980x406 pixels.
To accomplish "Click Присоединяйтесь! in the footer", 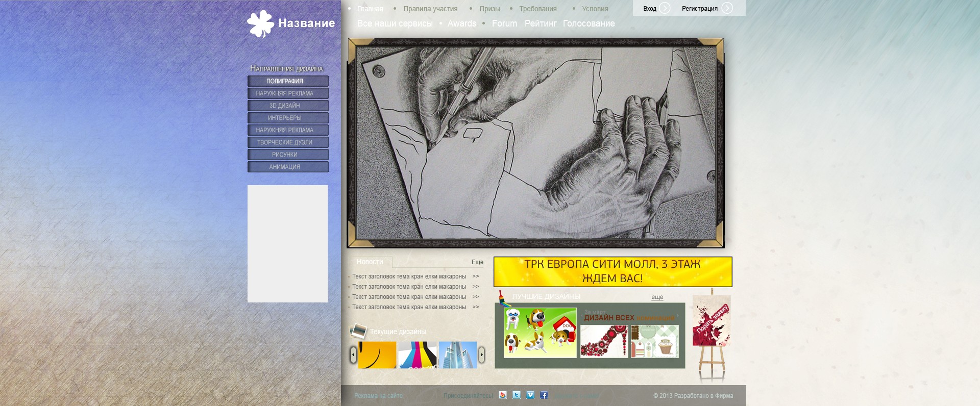I will click(468, 396).
